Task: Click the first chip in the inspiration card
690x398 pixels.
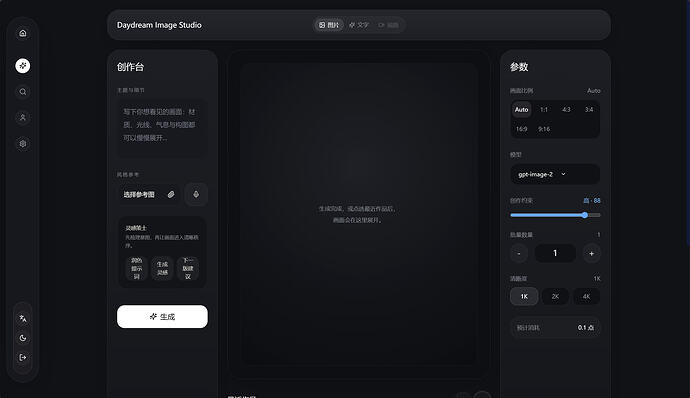Action: point(136,268)
